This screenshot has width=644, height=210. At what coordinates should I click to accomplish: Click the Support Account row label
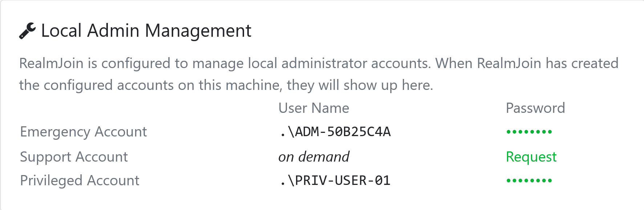pyautogui.click(x=74, y=157)
